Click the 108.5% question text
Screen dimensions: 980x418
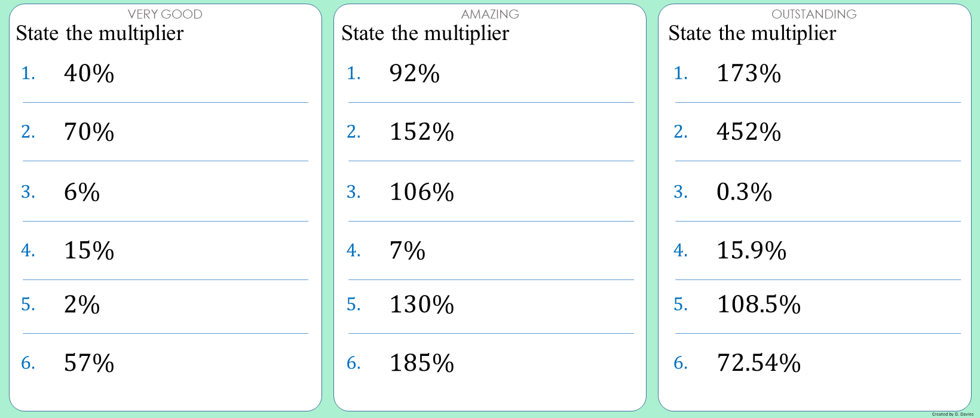(x=759, y=305)
